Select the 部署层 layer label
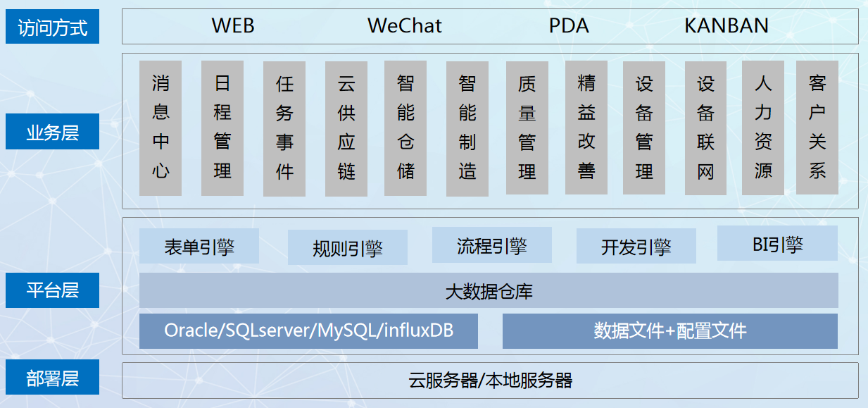The image size is (868, 408). 52,378
